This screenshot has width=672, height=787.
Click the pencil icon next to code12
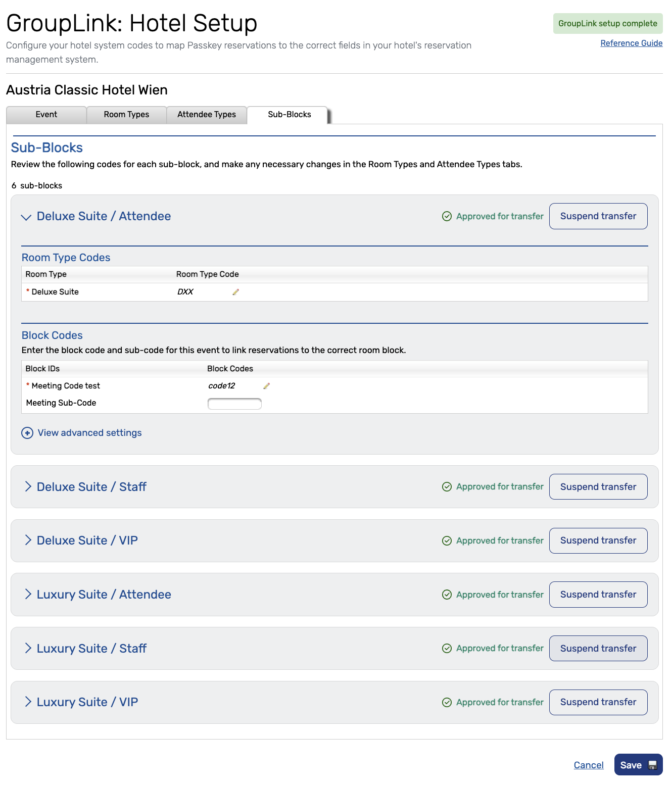coord(266,386)
